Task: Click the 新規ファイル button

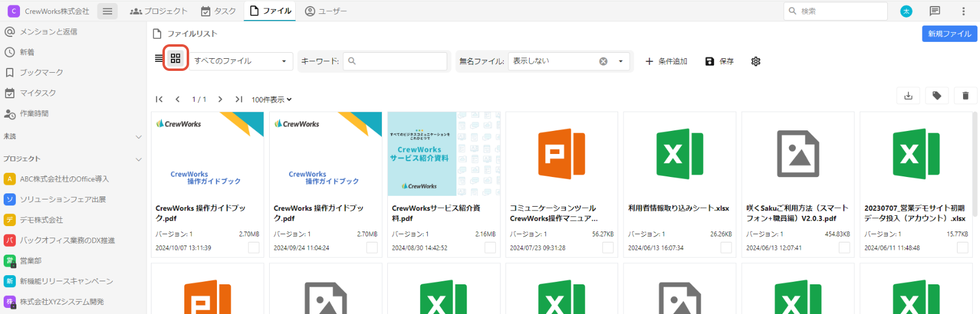Action: [949, 34]
